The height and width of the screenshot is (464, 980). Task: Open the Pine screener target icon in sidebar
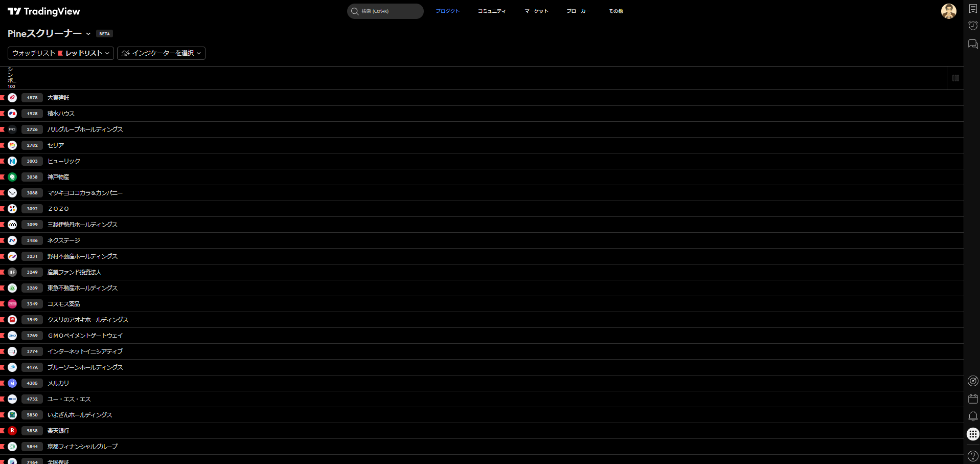[x=973, y=381]
